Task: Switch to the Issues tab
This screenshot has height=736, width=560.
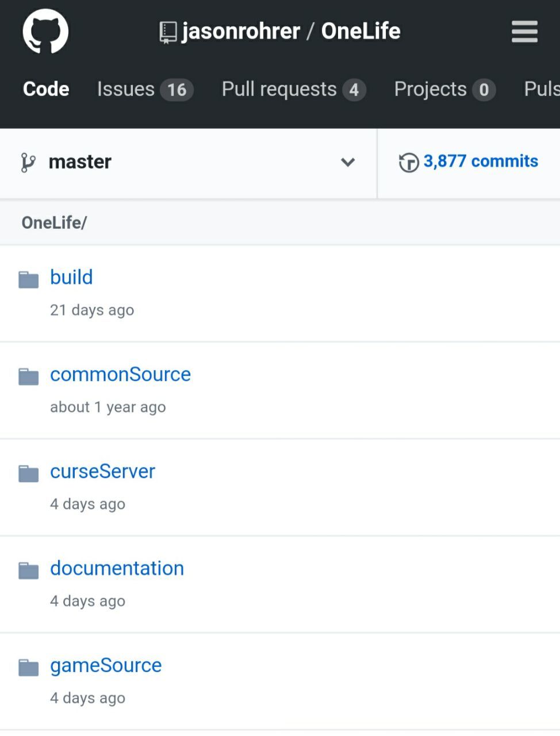Action: [145, 90]
